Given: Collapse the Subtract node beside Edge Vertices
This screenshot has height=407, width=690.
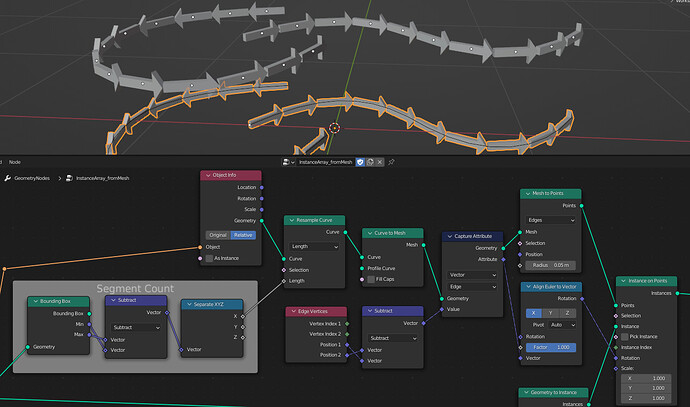Looking at the screenshot, I should (370, 311).
